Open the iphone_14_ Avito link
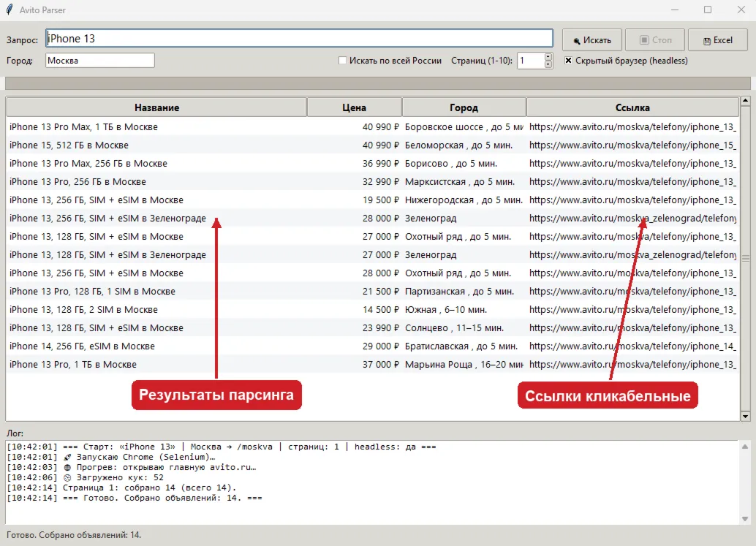 click(x=632, y=346)
